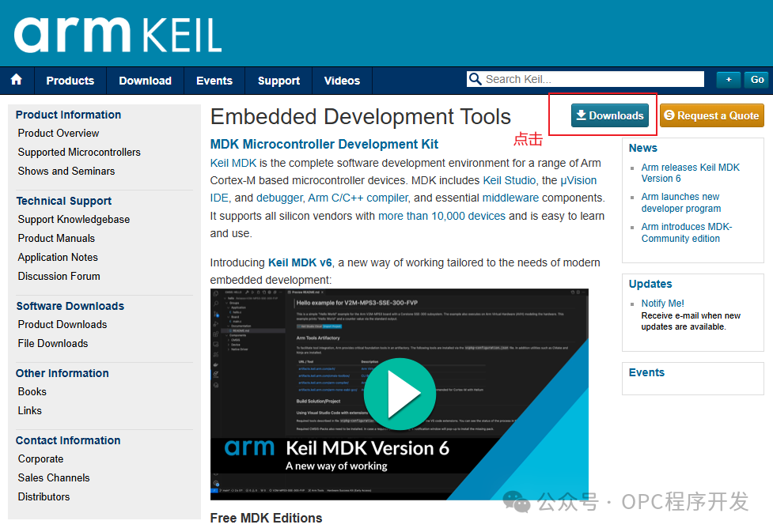
Task: Click Technical Support sidebar heading
Action: (63, 201)
